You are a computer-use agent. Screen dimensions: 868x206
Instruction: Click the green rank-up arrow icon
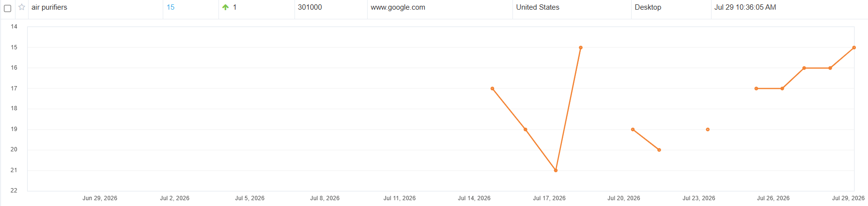pos(225,7)
